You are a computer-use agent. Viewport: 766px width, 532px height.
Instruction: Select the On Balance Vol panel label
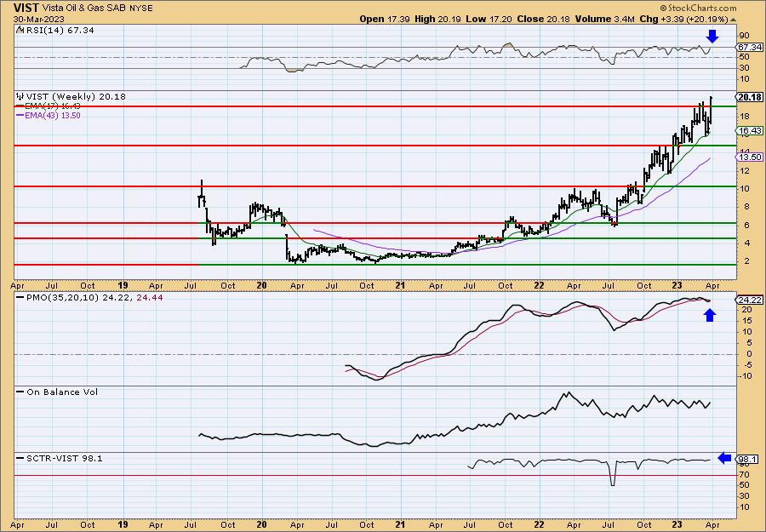point(62,392)
